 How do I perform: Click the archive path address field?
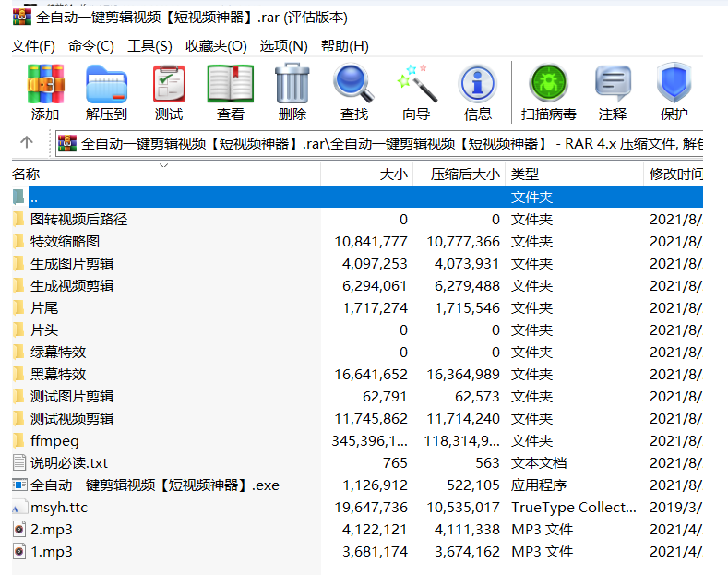[388, 143]
